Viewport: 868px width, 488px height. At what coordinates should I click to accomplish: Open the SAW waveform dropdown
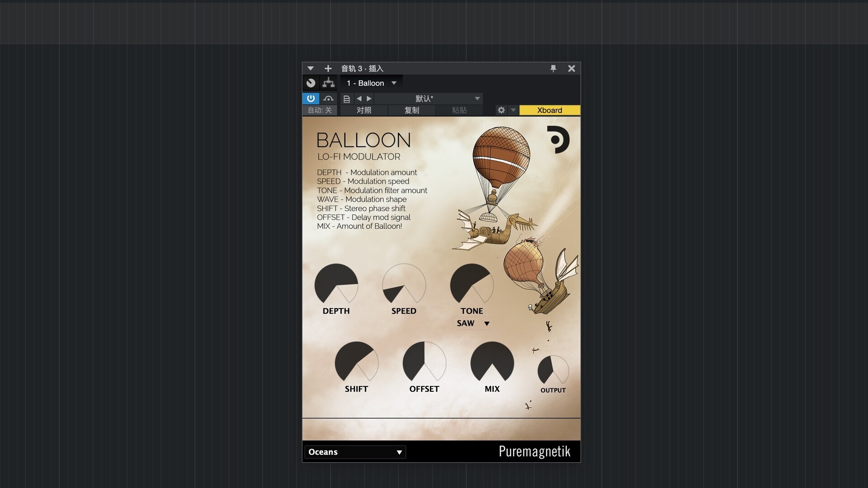472,323
